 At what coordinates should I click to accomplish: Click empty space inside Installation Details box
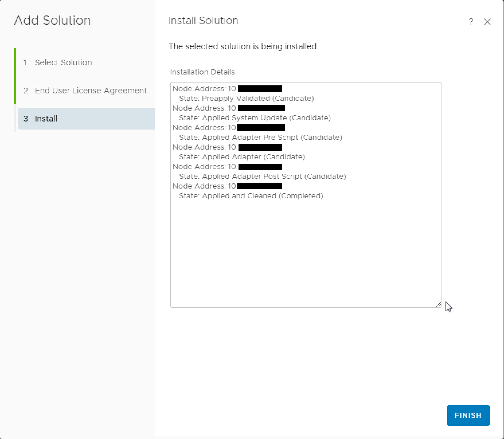pos(306,252)
